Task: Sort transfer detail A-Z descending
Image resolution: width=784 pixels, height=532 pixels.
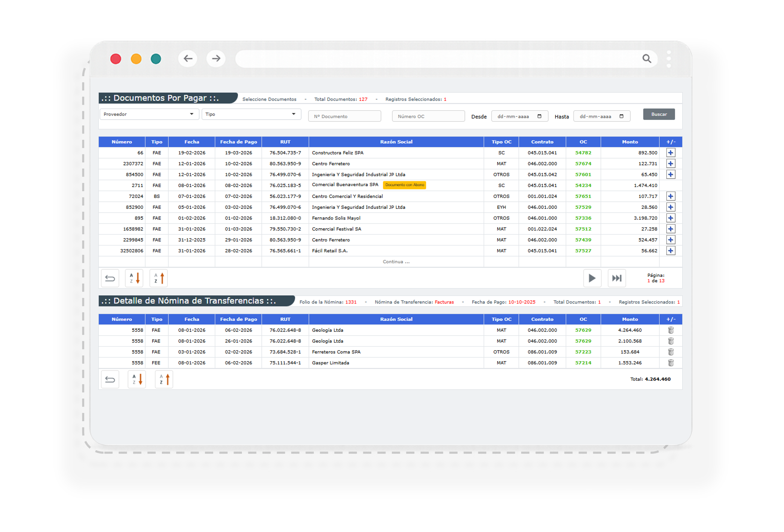Action: pos(136,380)
